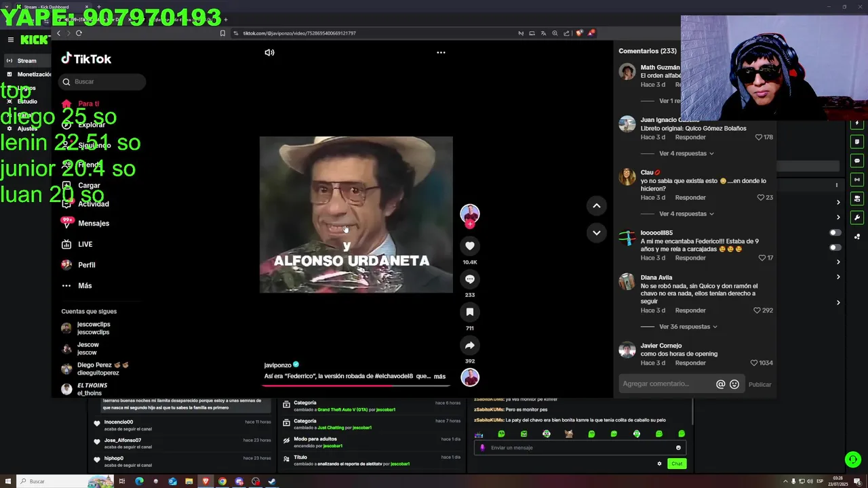Reply to looooolll85's comment
The width and height of the screenshot is (868, 488).
690,258
